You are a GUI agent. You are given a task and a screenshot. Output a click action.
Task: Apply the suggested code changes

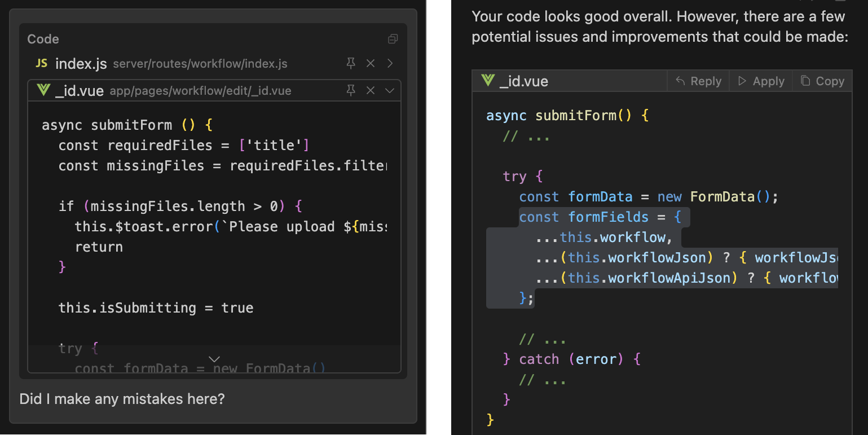pos(761,81)
